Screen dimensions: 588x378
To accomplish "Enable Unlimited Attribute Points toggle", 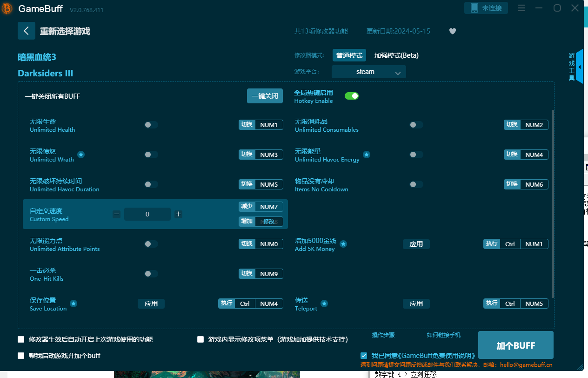I will tap(151, 244).
